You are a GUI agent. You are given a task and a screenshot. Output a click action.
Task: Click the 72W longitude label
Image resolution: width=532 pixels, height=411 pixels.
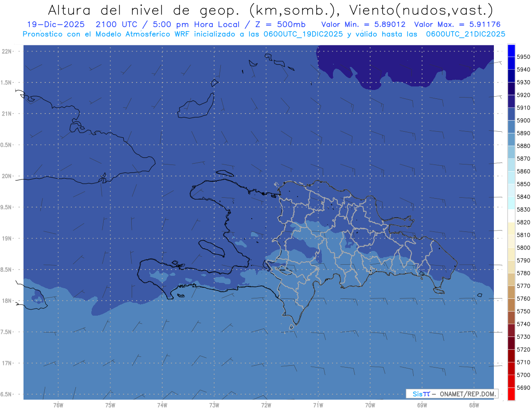[x=266, y=405]
